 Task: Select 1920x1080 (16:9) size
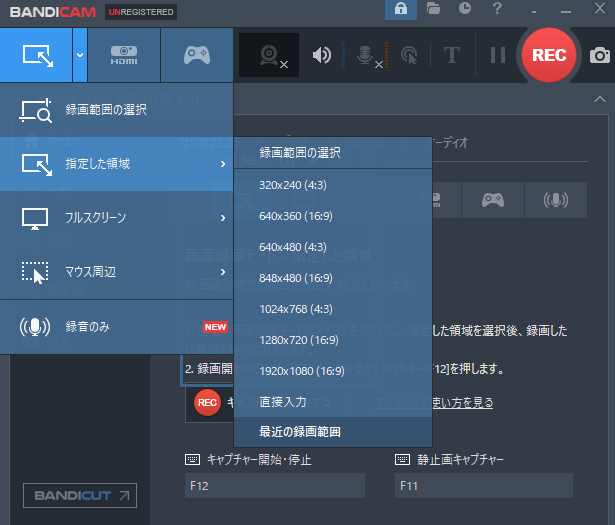click(x=333, y=371)
